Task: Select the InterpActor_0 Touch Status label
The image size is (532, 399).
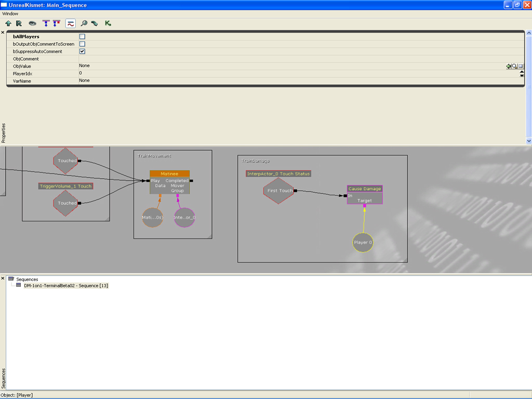Action: click(278, 174)
